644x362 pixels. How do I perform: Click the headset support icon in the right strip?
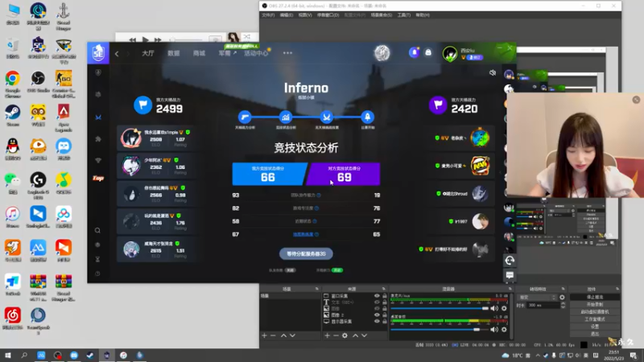click(510, 260)
